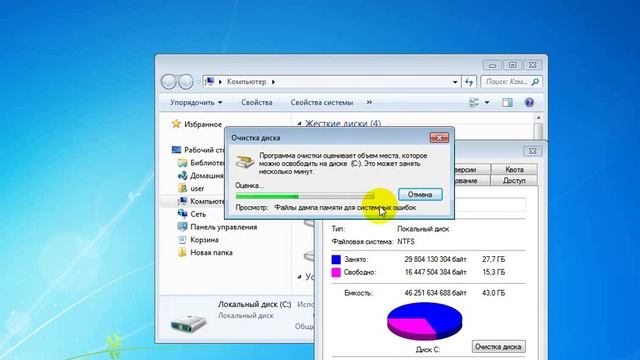The width and height of the screenshot is (640, 360).
Task: Switch to the Quota tab
Action: click(x=514, y=169)
